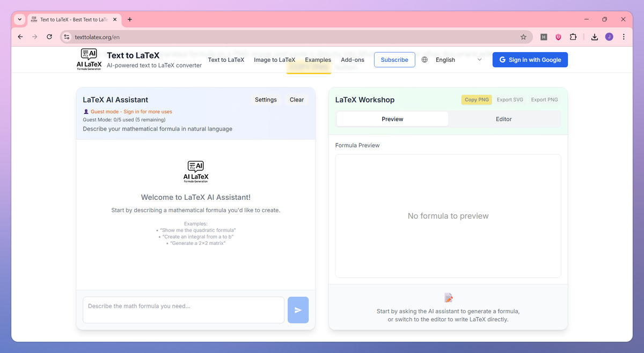The image size is (644, 353).
Task: Open site information icon in address bar
Action: (x=67, y=37)
